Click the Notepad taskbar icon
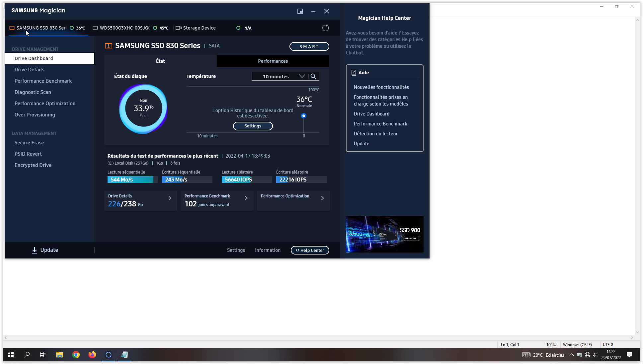The height and width of the screenshot is (364, 643). (x=125, y=355)
